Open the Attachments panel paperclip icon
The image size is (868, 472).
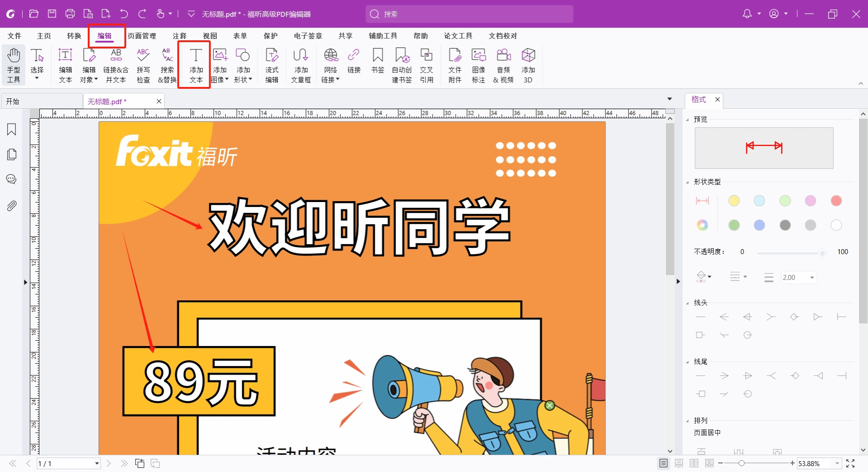(x=12, y=206)
